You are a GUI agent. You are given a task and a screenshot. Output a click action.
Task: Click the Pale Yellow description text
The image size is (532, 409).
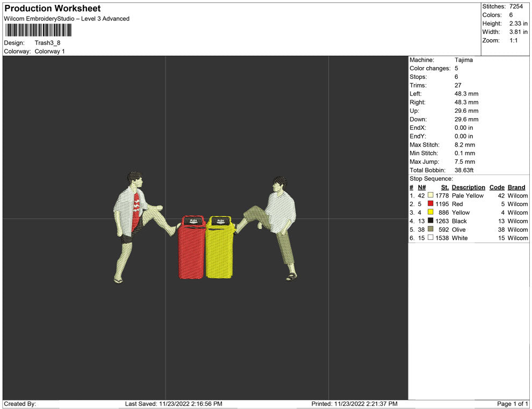468,195
